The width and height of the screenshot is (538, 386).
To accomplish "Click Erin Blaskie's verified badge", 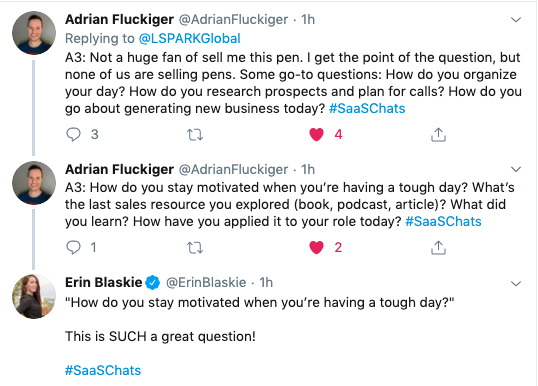I will (x=153, y=283).
